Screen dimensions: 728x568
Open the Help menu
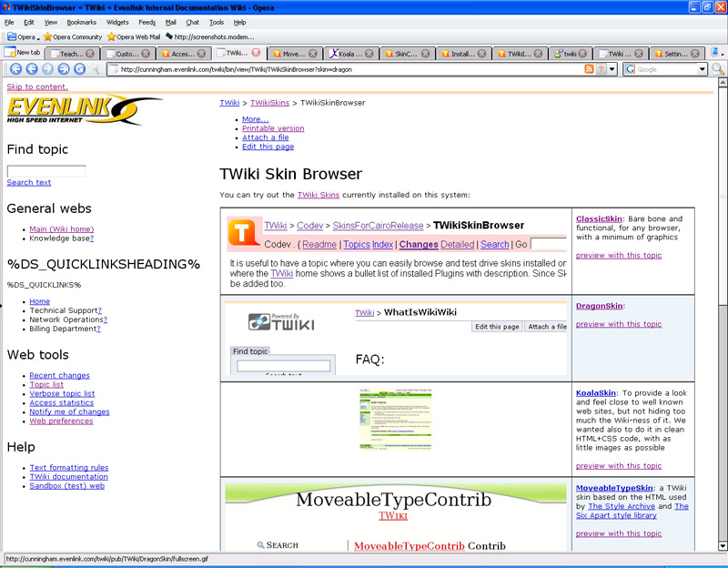(239, 22)
